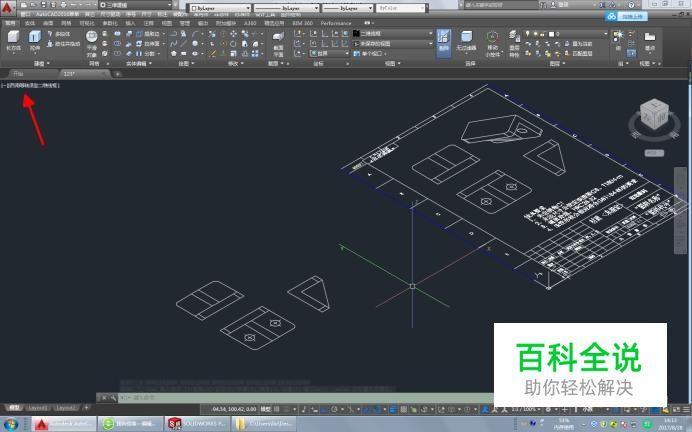Open the workspace dropdown in title bar
The height and width of the screenshot is (432, 692).
135,5
